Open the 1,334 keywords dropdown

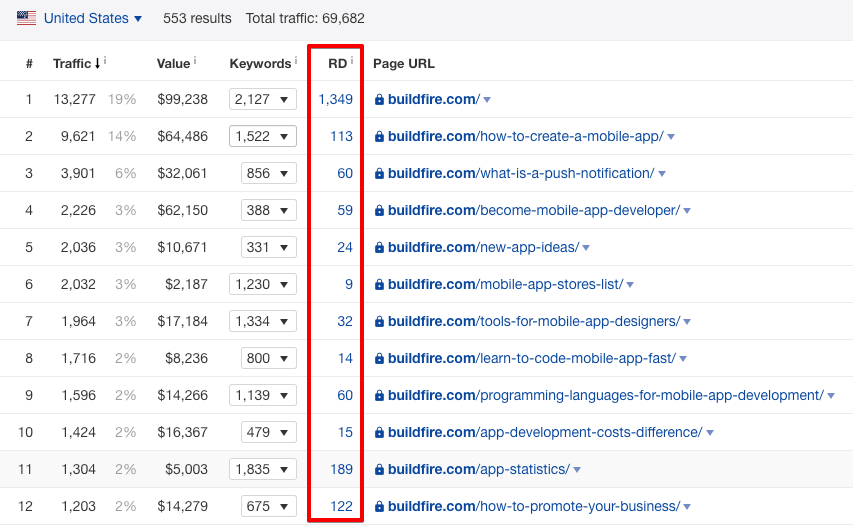point(263,321)
